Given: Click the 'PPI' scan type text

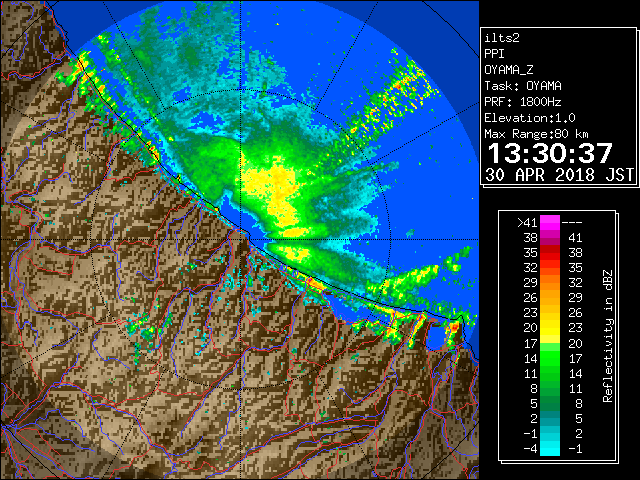Looking at the screenshot, I should click(x=494, y=54).
